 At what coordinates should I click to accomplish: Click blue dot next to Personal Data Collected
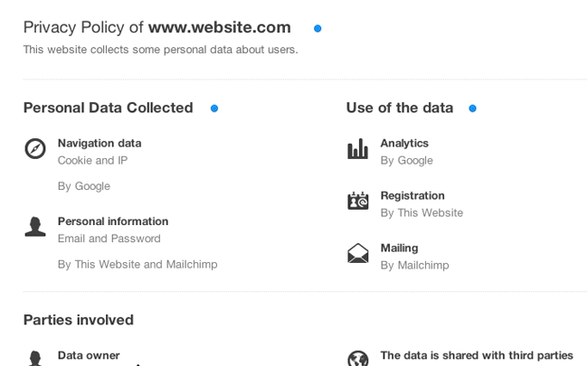214,108
